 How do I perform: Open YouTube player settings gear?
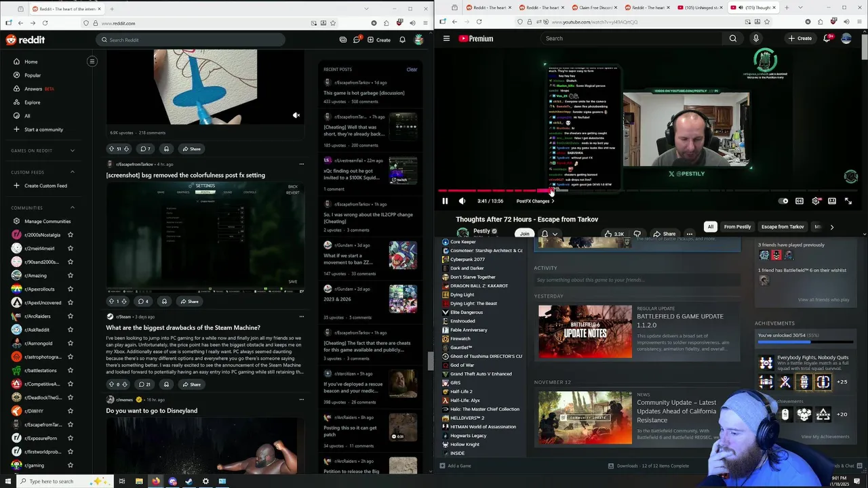coord(816,201)
